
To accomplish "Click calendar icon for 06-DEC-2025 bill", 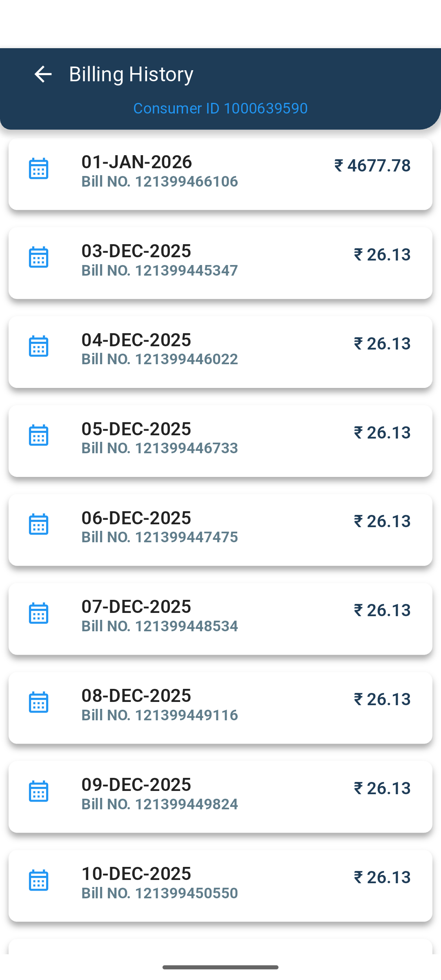I will (x=39, y=524).
